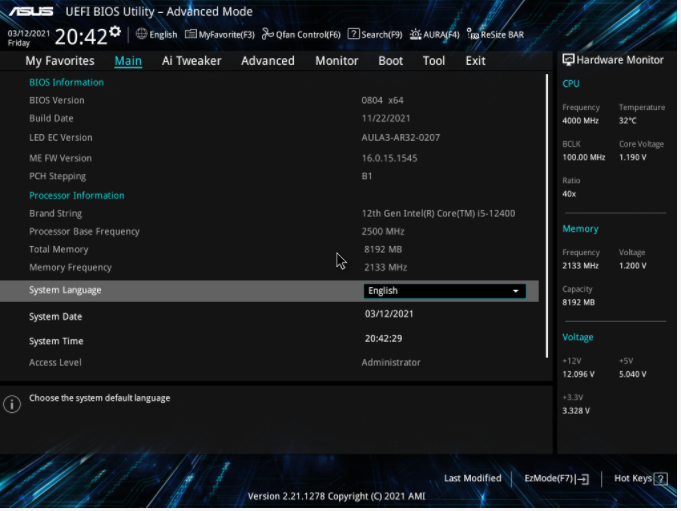Image resolution: width=681 pixels, height=511 pixels.
Task: Open the Hot Keys help
Action: pos(633,478)
